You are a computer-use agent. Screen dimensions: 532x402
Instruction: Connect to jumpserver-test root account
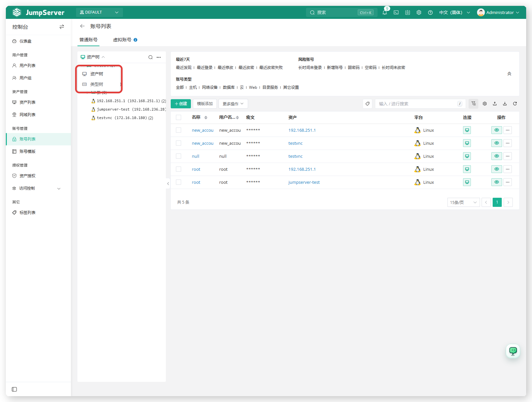(x=467, y=182)
